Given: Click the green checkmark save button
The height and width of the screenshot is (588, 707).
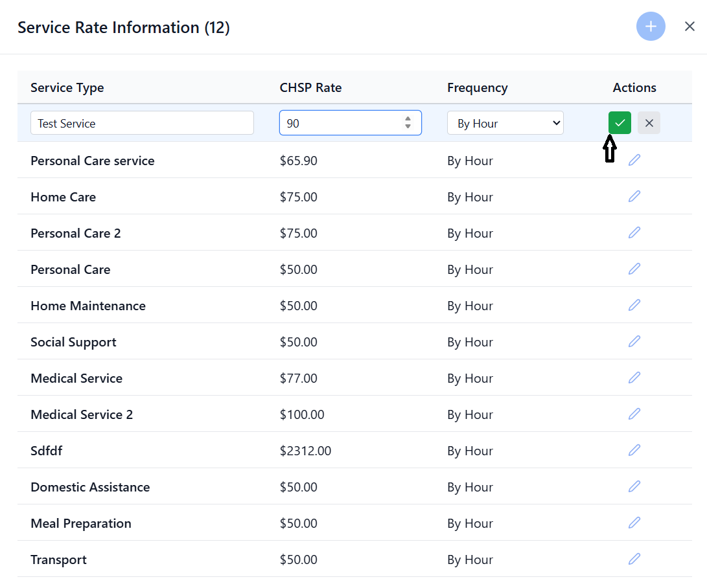Looking at the screenshot, I should pyautogui.click(x=620, y=123).
